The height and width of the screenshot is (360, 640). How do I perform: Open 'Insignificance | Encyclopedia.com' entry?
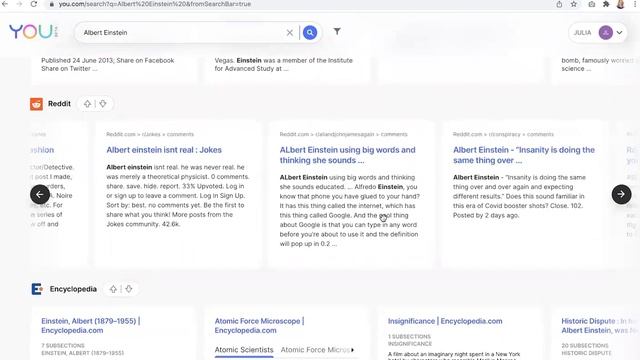pos(445,321)
